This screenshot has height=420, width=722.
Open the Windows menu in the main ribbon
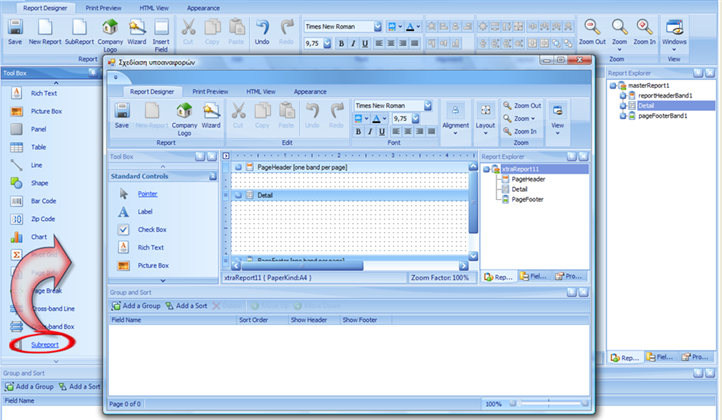[x=674, y=35]
